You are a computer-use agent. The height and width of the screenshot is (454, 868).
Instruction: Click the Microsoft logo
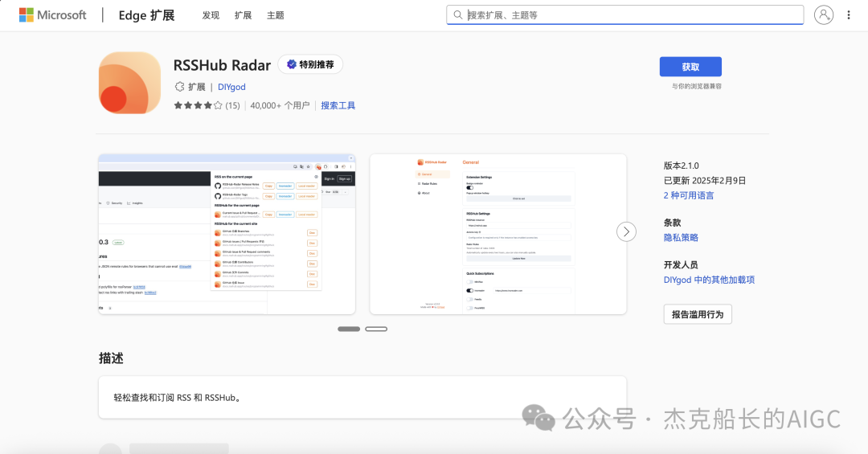click(x=52, y=15)
